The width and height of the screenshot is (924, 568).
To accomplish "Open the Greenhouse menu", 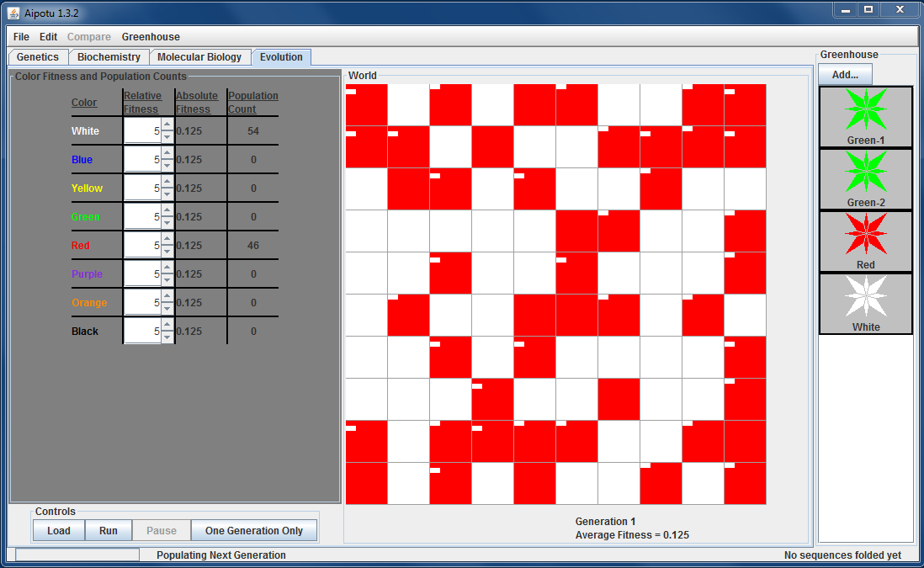I will [x=151, y=37].
